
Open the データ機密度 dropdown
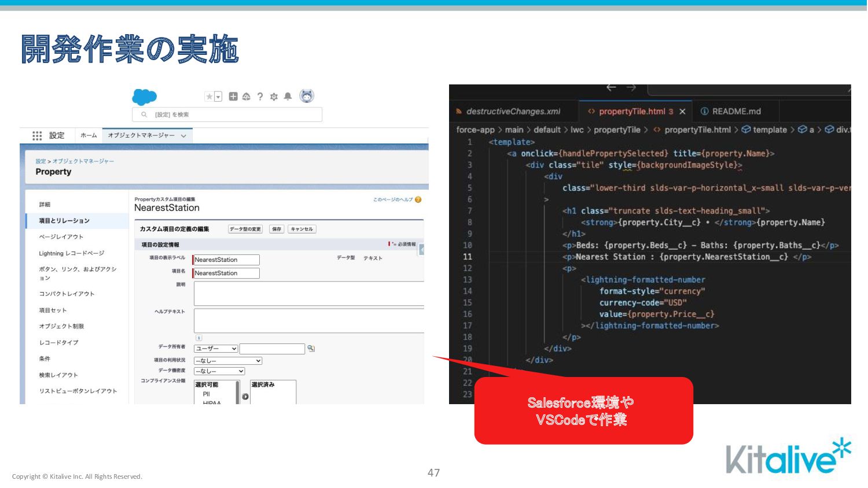219,371
